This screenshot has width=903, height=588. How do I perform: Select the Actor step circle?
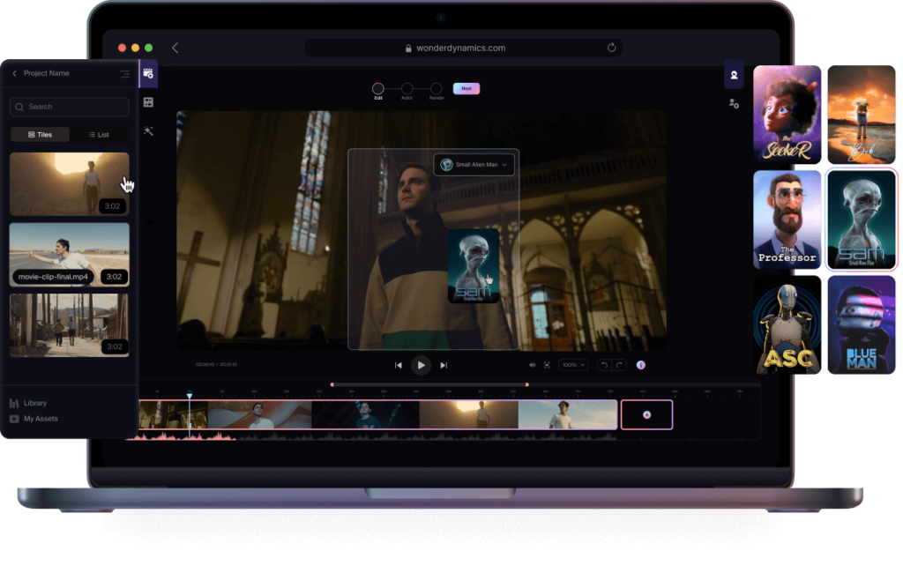(407, 88)
